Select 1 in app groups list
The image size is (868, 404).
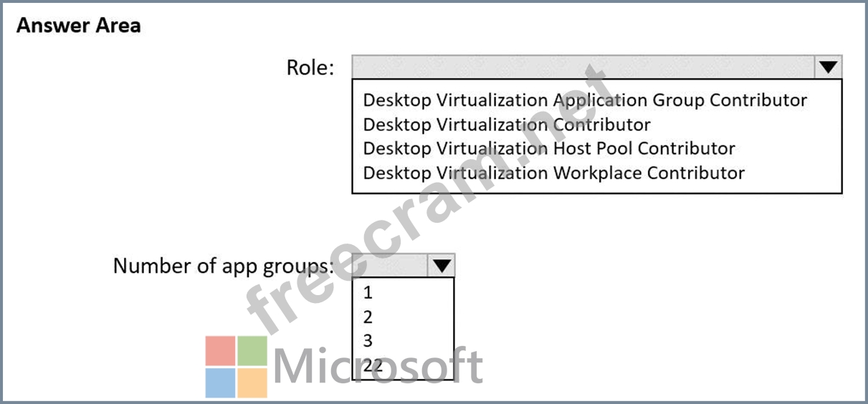[x=368, y=292]
